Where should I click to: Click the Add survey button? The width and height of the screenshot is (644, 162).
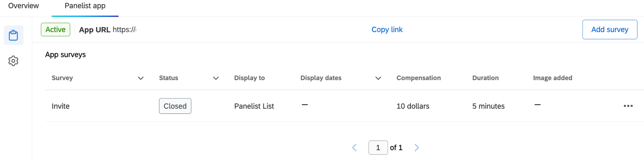(610, 30)
